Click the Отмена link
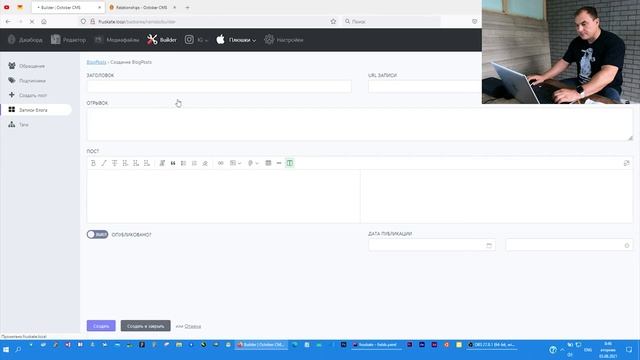 193,326
